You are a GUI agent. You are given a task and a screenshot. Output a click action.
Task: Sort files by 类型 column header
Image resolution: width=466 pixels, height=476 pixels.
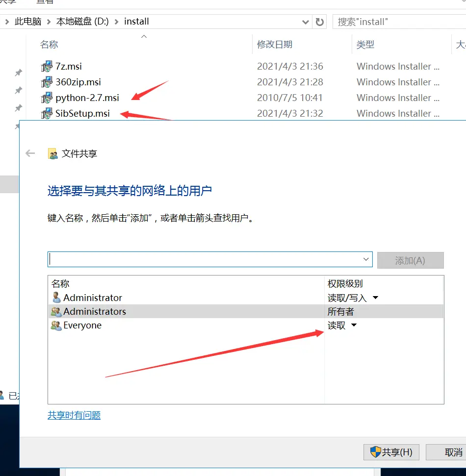point(365,45)
